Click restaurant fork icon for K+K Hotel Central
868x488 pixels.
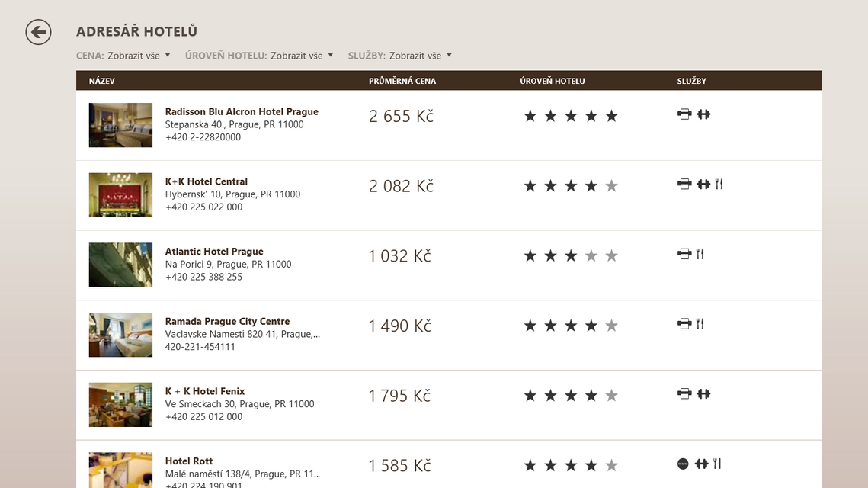pyautogui.click(x=719, y=184)
